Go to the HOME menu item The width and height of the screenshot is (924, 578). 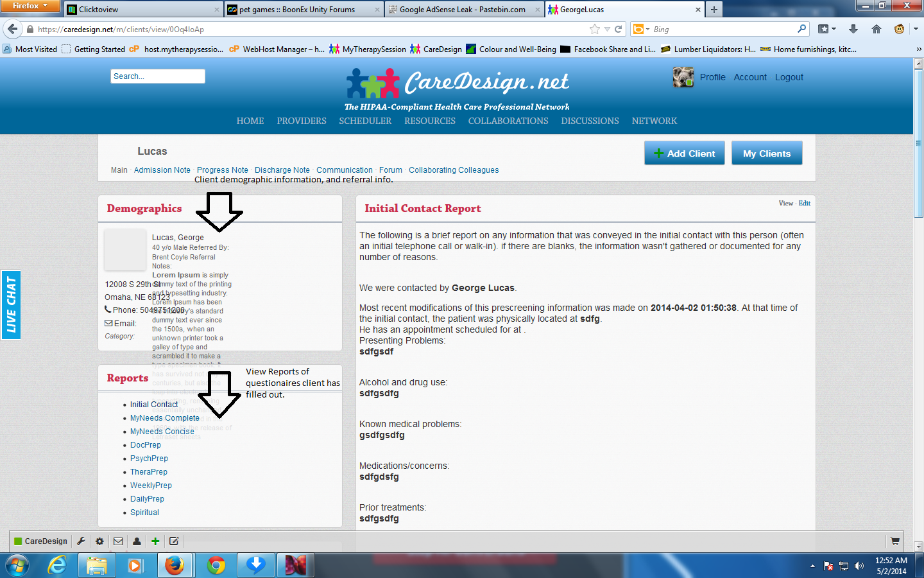pos(250,121)
